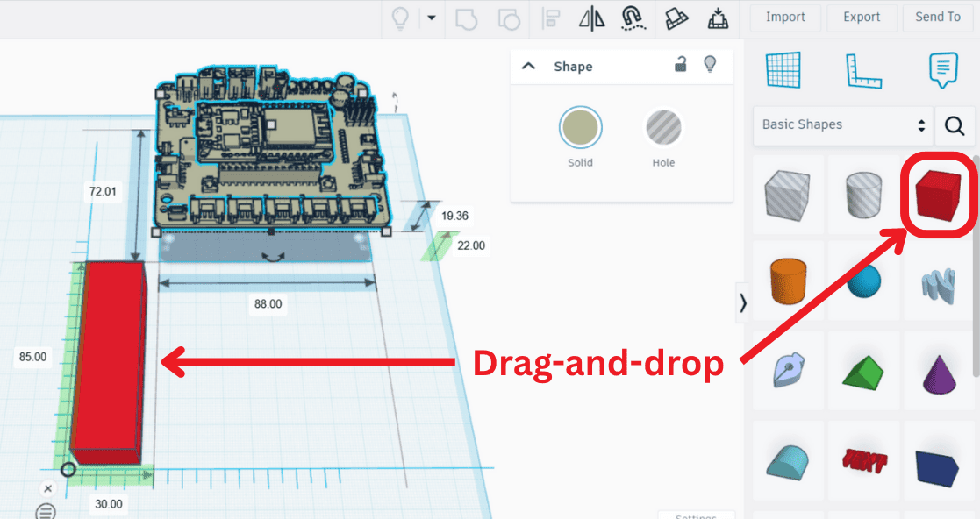The height and width of the screenshot is (519, 980).
Task: Open the search for shapes
Action: point(955,125)
